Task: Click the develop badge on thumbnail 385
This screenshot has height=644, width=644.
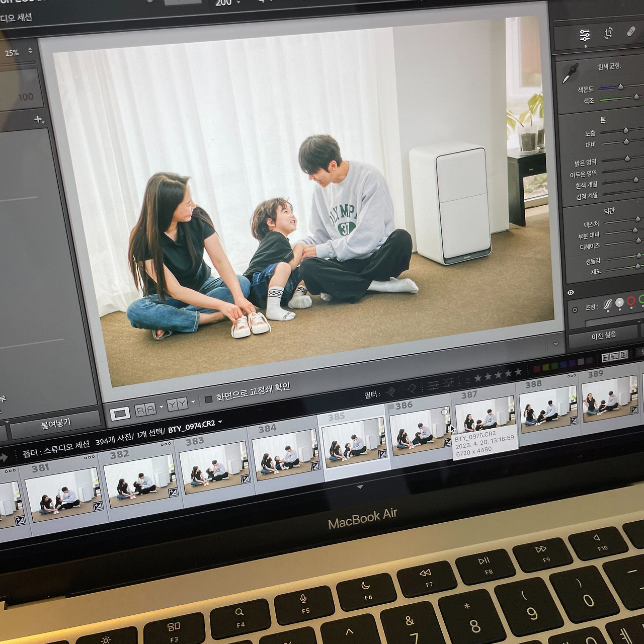Action: click(x=382, y=454)
